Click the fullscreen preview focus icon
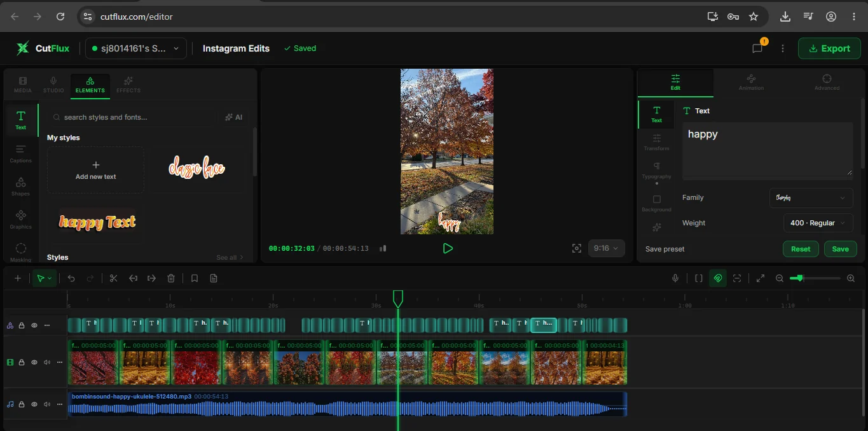Screen dimensions: 868x431 pos(577,248)
